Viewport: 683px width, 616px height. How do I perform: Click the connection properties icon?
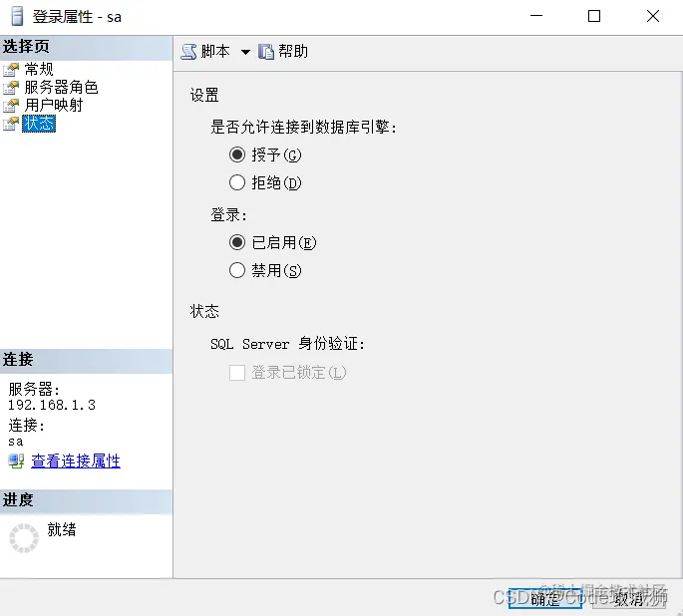click(x=16, y=462)
